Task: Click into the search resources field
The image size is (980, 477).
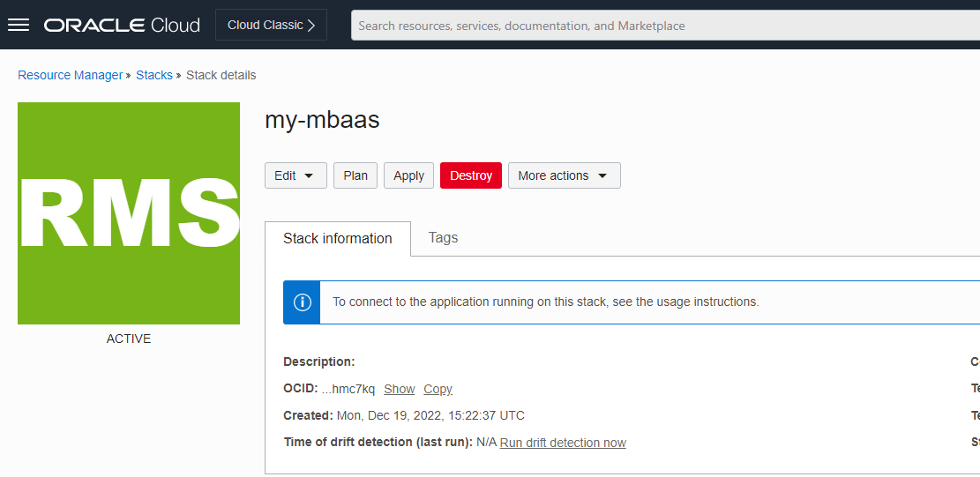Action: pyautogui.click(x=666, y=26)
